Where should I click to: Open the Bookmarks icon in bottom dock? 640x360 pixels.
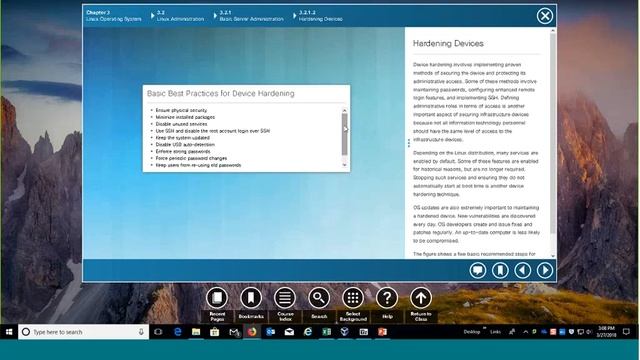[x=251, y=298]
